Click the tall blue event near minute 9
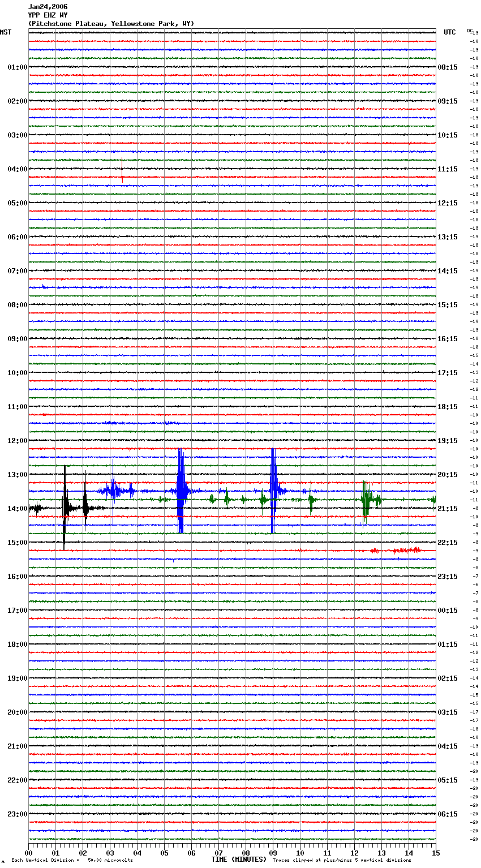The width and height of the screenshot is (481, 868). tap(273, 491)
